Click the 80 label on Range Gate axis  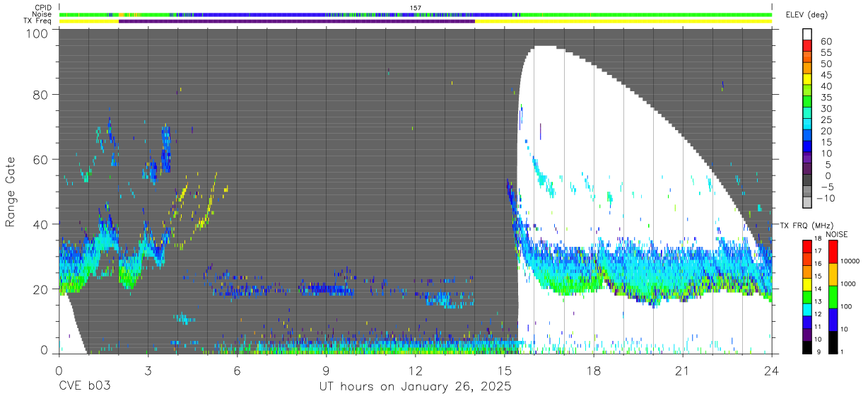pyautogui.click(x=41, y=94)
